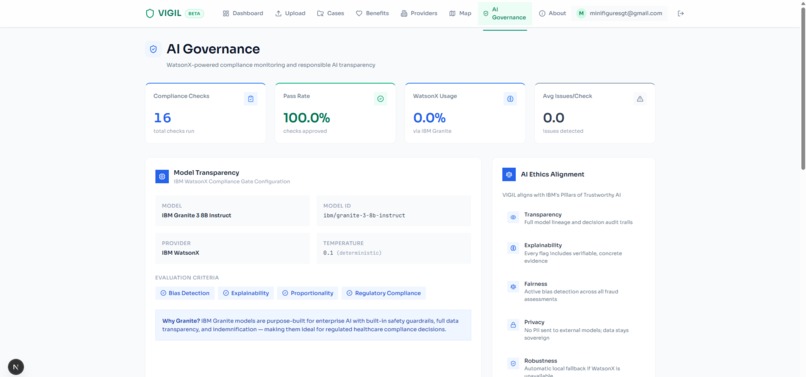This screenshot has width=806, height=377.
Task: Click the Pass Rate checkmark icon
Action: point(380,99)
